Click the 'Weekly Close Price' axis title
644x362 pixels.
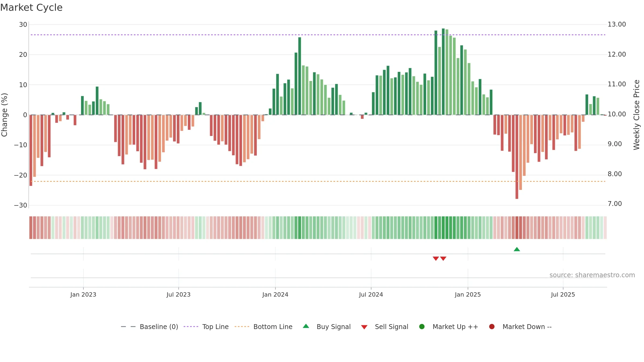point(636,115)
